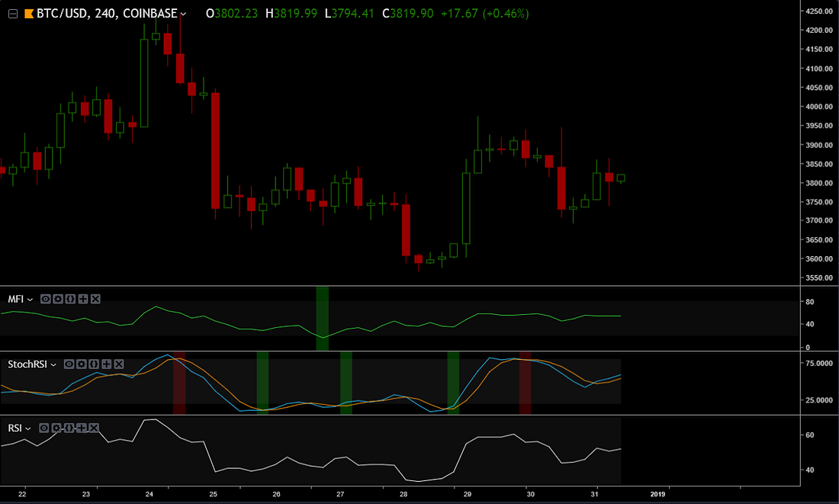The image size is (839, 504).
Task: Hide the MFI indicator with eye icon
Action: pyautogui.click(x=46, y=299)
